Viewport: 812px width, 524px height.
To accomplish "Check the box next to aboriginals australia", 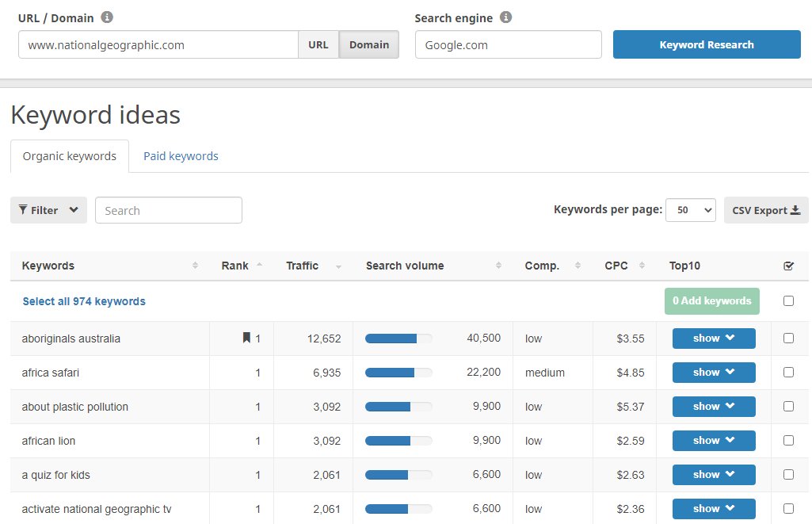I will tap(788, 338).
